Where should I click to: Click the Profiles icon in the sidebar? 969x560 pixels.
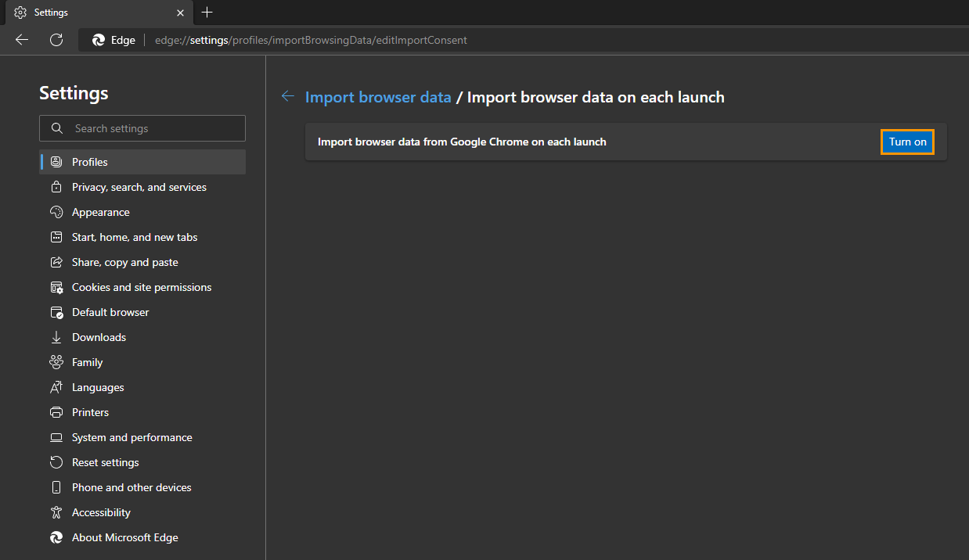pyautogui.click(x=56, y=162)
